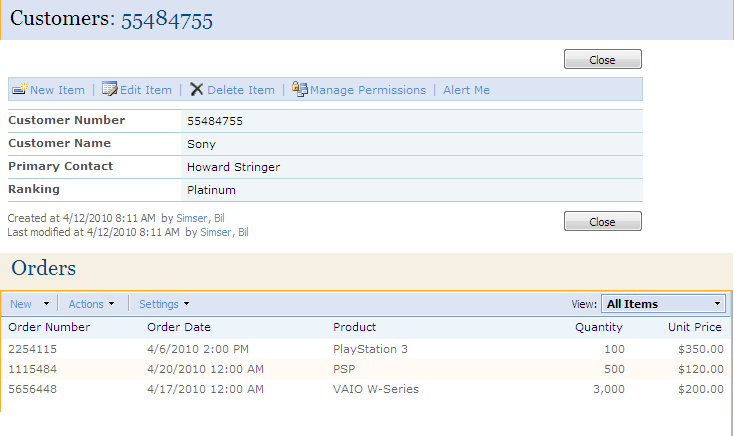Click the Alert Me link
Image resolution: width=734 pixels, height=436 pixels.
pyautogui.click(x=466, y=90)
